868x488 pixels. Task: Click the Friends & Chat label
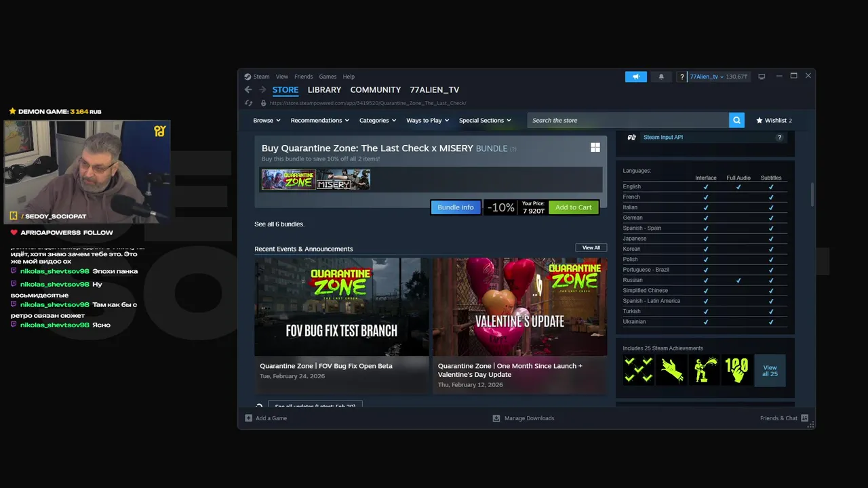[778, 418]
